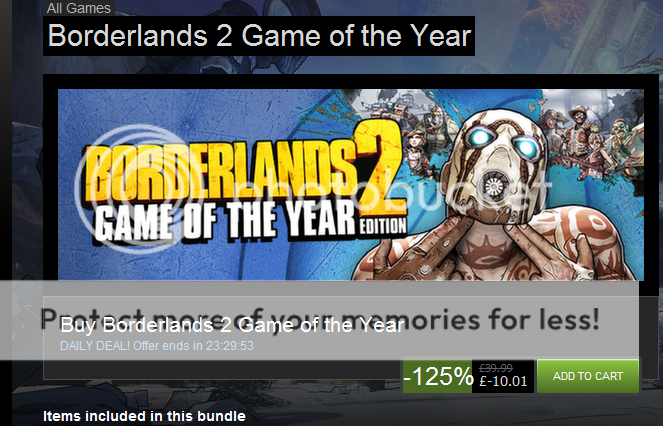The image size is (663, 426).
Task: Click the Protect more of your memories banner
Action: pyautogui.click(x=319, y=320)
